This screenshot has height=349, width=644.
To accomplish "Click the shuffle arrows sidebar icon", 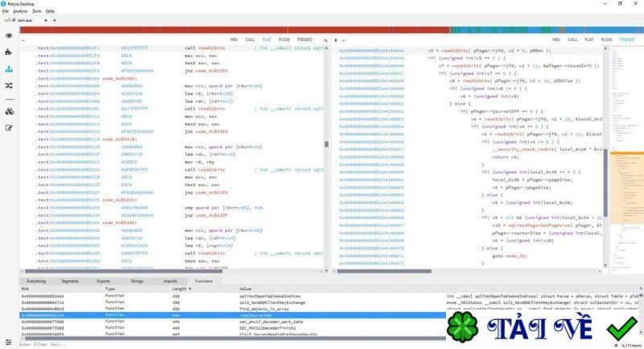I will pos(9,85).
